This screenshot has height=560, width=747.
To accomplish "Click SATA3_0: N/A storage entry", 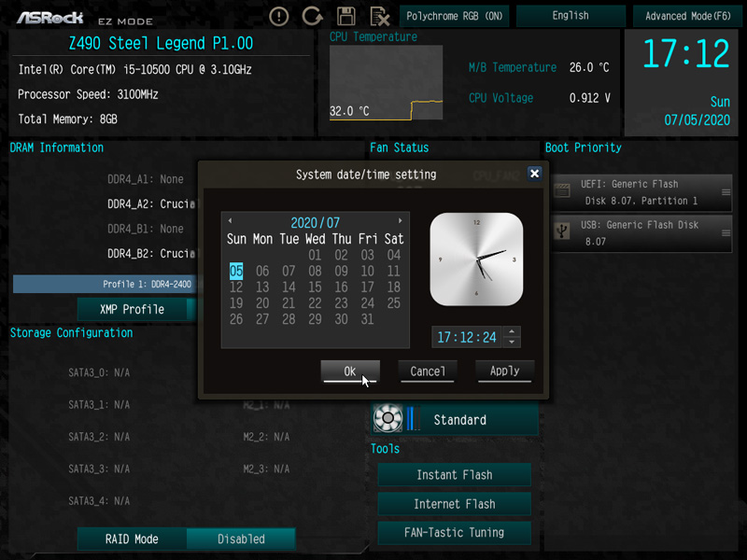I will click(x=99, y=372).
